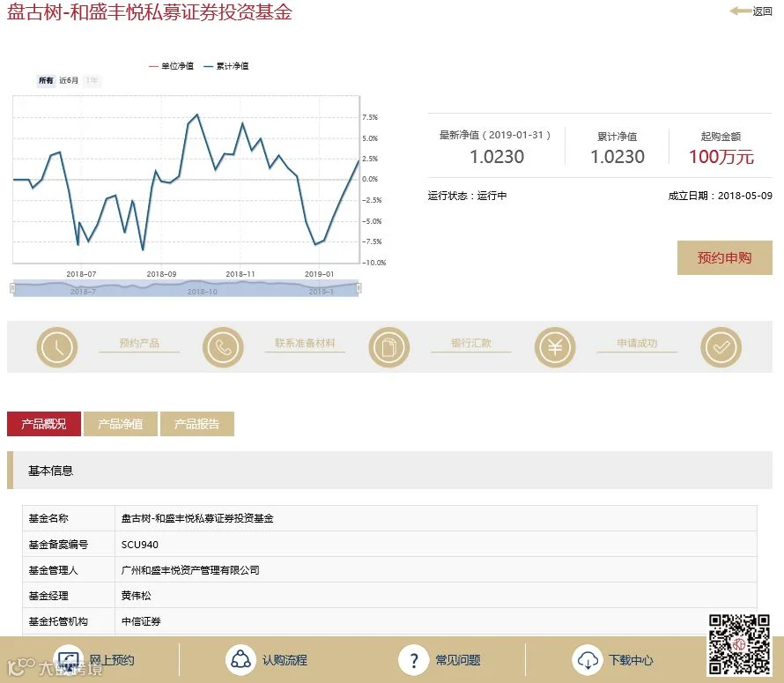Click right handle of chart range slider

[359, 287]
